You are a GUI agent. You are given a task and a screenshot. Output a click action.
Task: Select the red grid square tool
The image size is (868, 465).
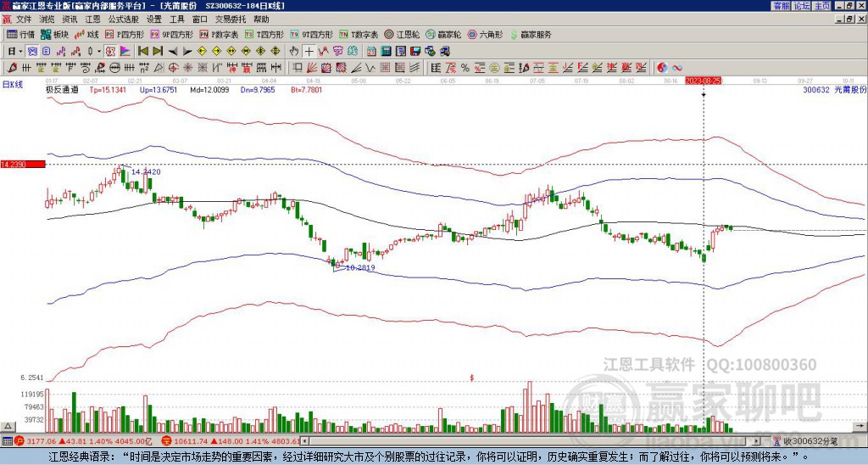385,68
